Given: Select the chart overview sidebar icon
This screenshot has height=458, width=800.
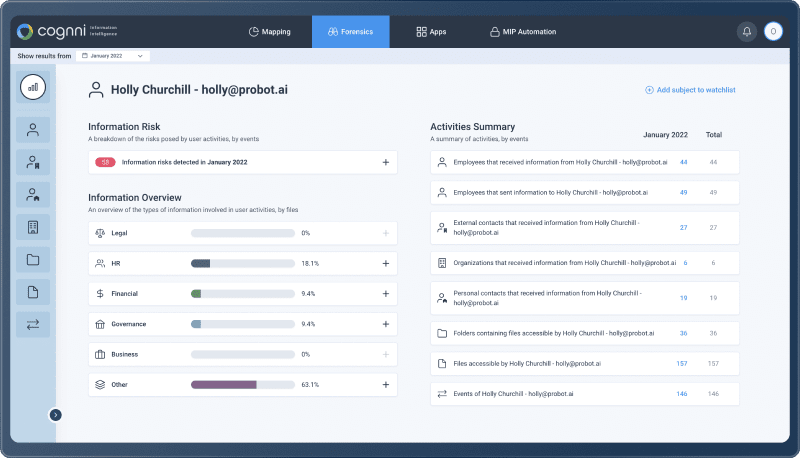Looking at the screenshot, I should click(33, 87).
